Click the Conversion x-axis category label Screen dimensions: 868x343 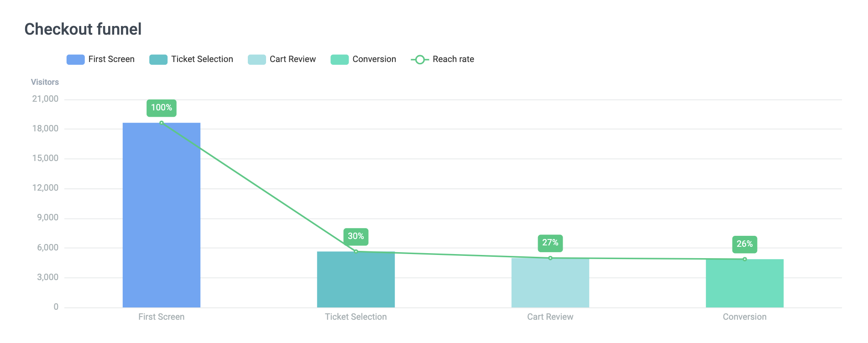[745, 317]
